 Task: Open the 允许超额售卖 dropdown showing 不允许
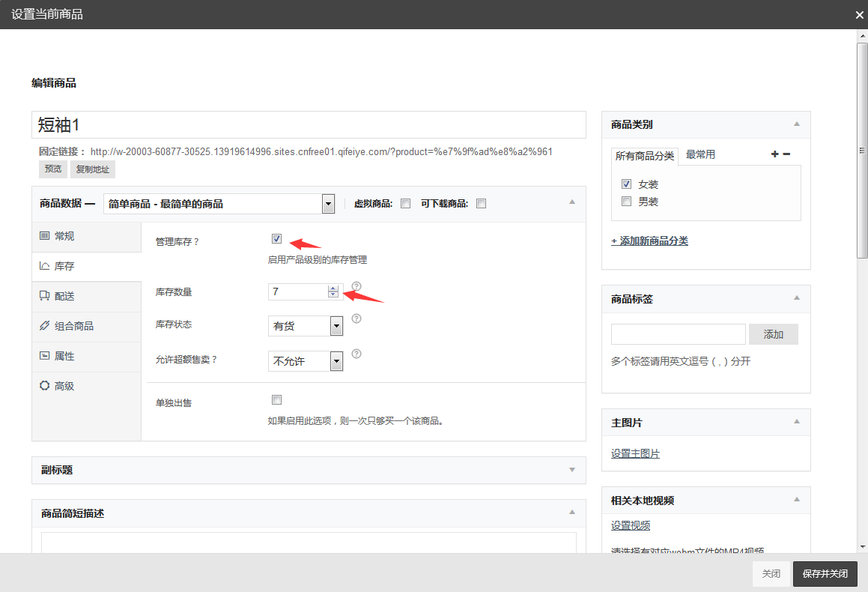(x=306, y=361)
